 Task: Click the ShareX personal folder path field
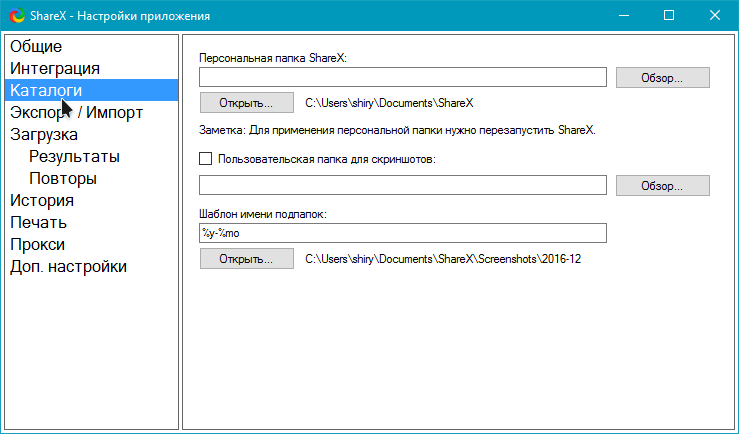pyautogui.click(x=402, y=77)
